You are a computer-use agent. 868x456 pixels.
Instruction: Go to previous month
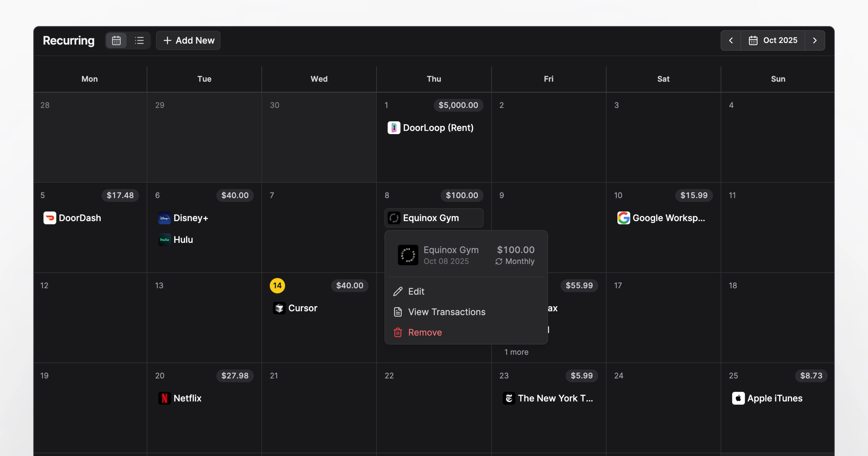[x=731, y=41]
